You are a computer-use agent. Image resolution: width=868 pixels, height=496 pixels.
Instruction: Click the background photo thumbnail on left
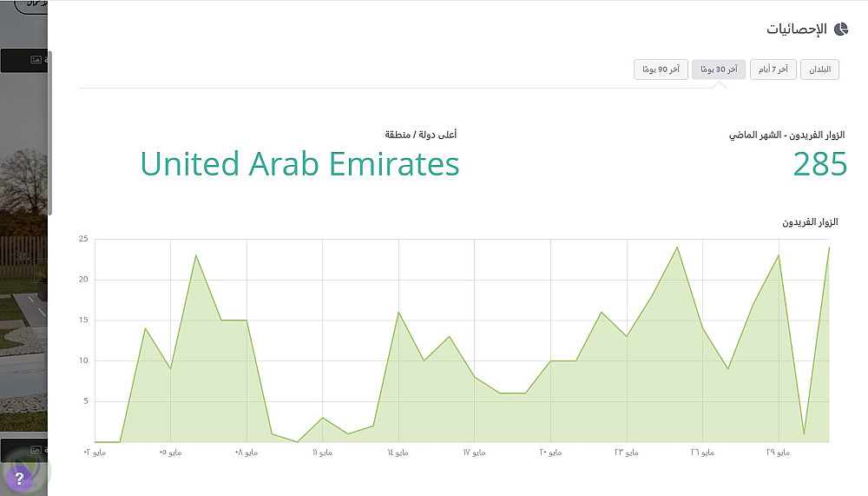coord(23,252)
